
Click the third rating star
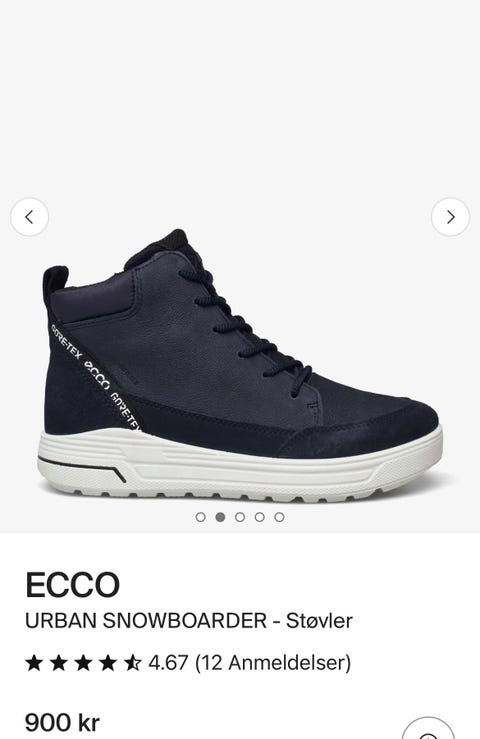pyautogui.click(x=83, y=663)
